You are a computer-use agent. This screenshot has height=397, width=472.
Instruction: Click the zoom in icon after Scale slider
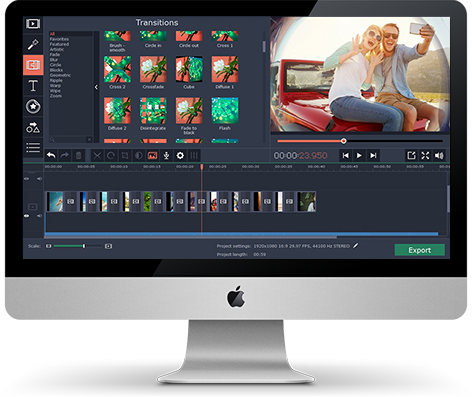(108, 246)
